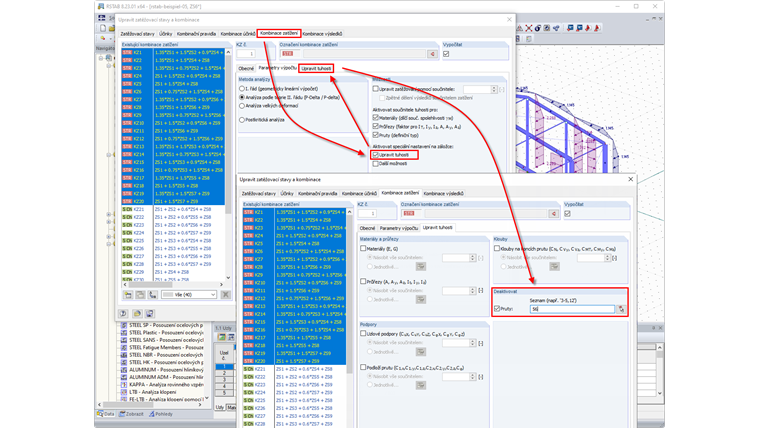Click edit icon for Klouby Jednotlivě
This screenshot has height=428, width=760.
[554, 267]
